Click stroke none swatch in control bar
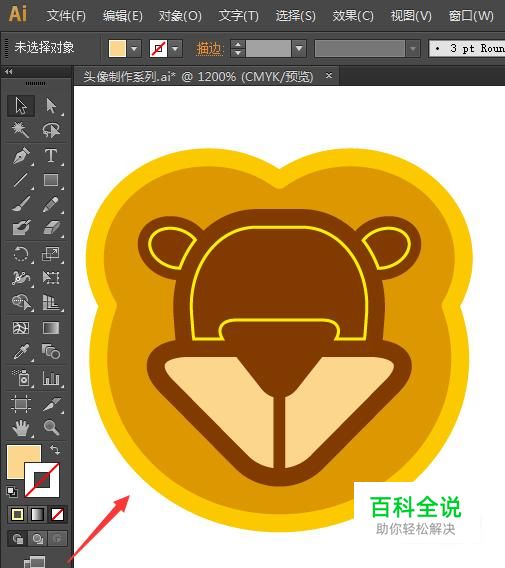This screenshot has height=568, width=505. click(x=158, y=49)
